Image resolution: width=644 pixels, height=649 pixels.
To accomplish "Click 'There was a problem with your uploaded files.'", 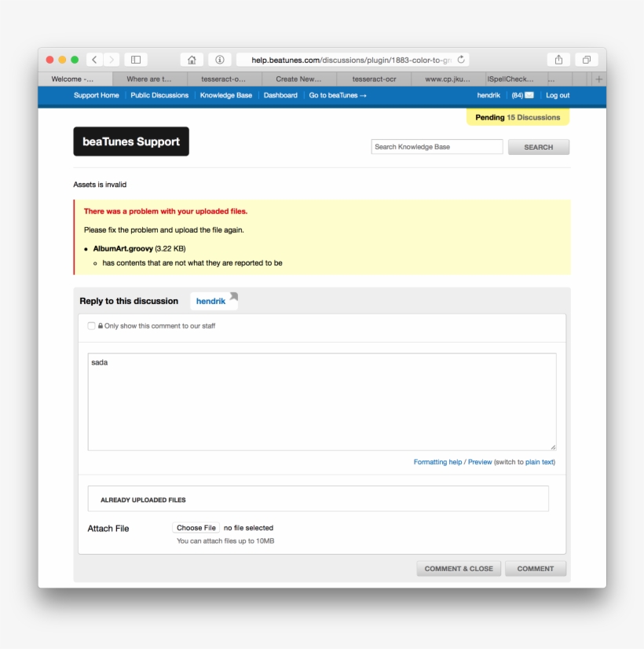I will point(166,211).
